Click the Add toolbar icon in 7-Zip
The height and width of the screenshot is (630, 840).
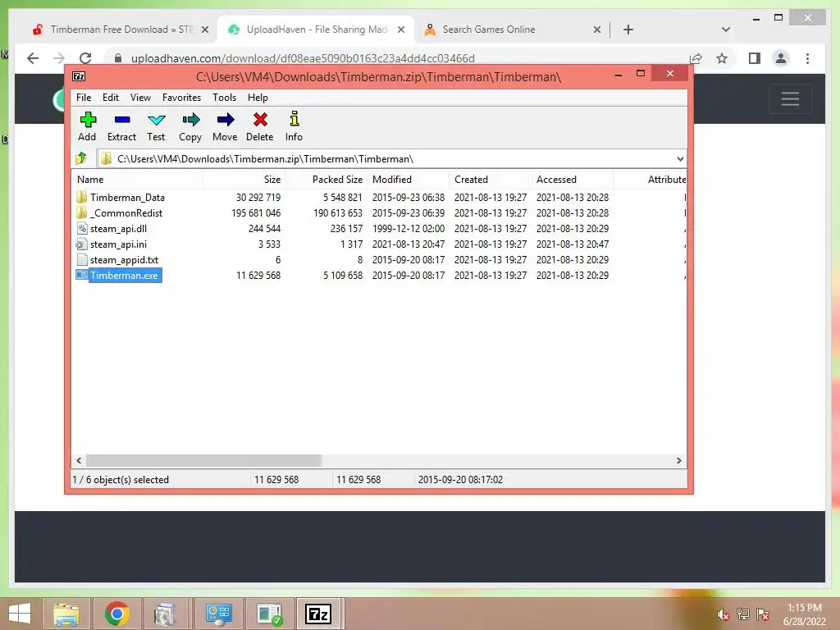pos(87,120)
